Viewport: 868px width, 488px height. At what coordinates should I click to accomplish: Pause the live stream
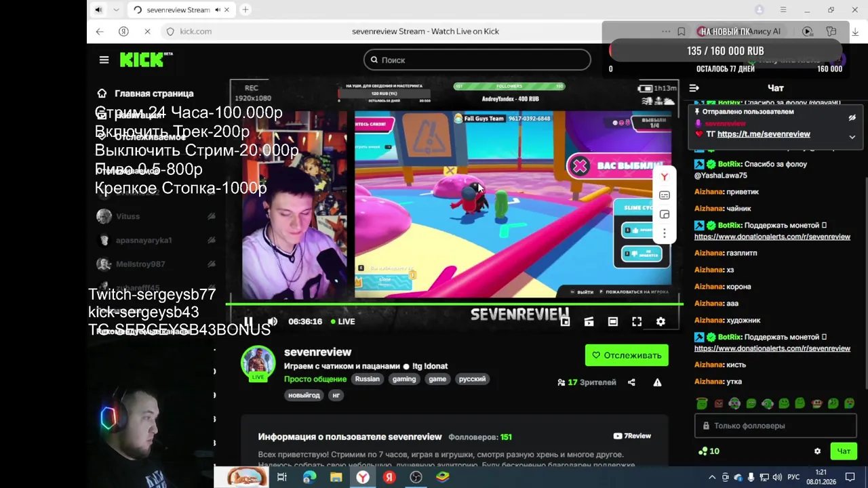point(248,321)
